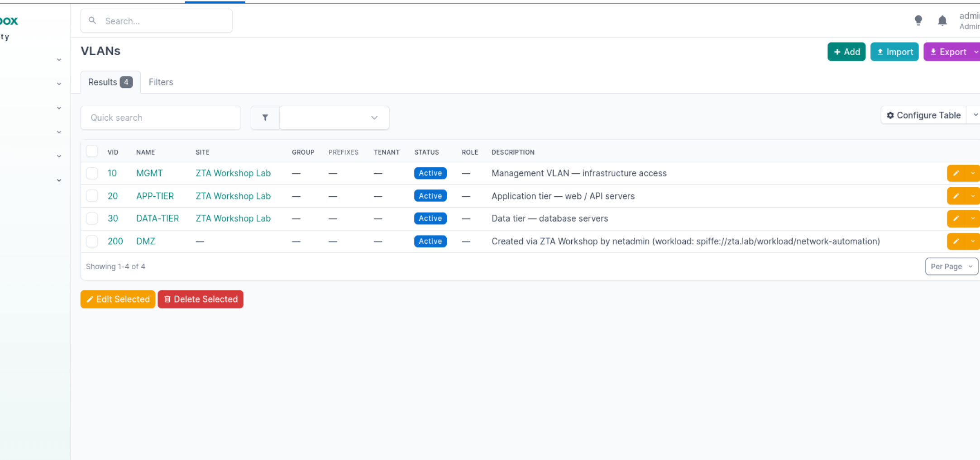Sort by the Role column header
980x460 pixels.
tap(470, 152)
